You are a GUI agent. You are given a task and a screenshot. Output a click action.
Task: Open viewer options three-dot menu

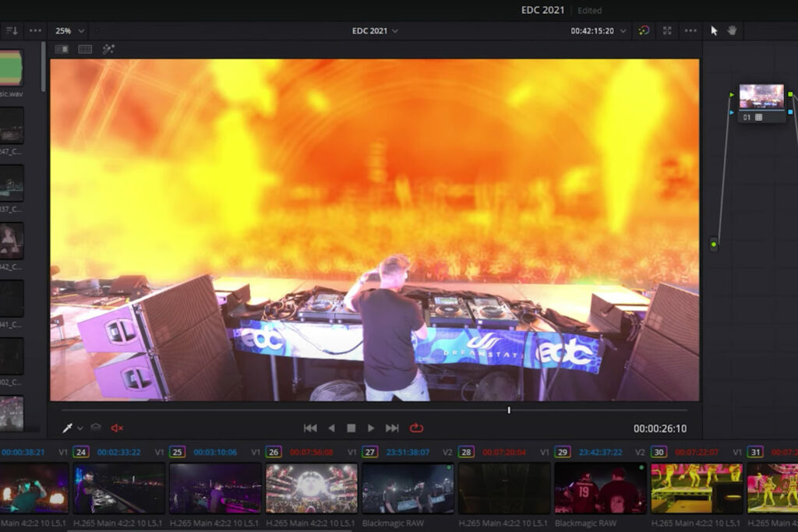tap(690, 31)
